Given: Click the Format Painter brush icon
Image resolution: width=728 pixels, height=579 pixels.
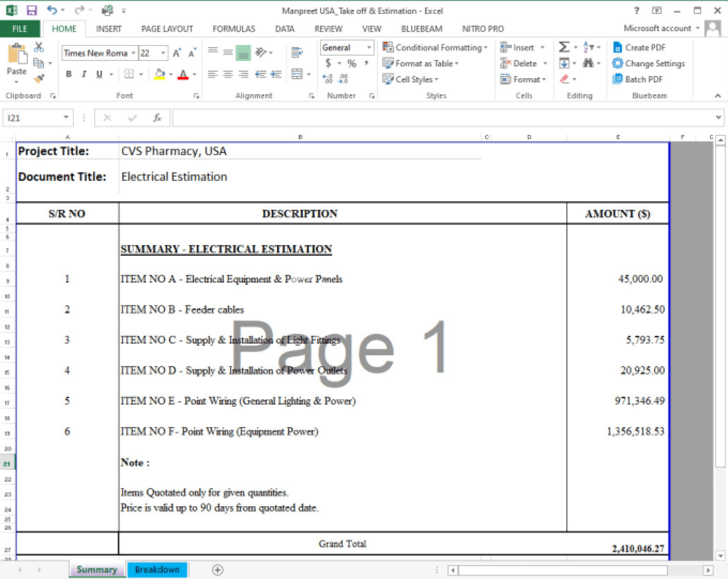Looking at the screenshot, I should [x=39, y=79].
